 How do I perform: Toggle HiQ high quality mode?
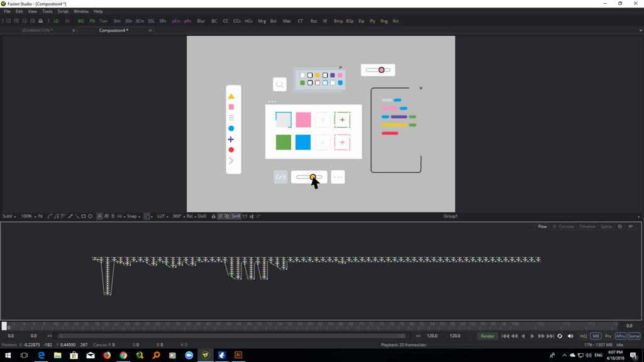click(x=583, y=336)
